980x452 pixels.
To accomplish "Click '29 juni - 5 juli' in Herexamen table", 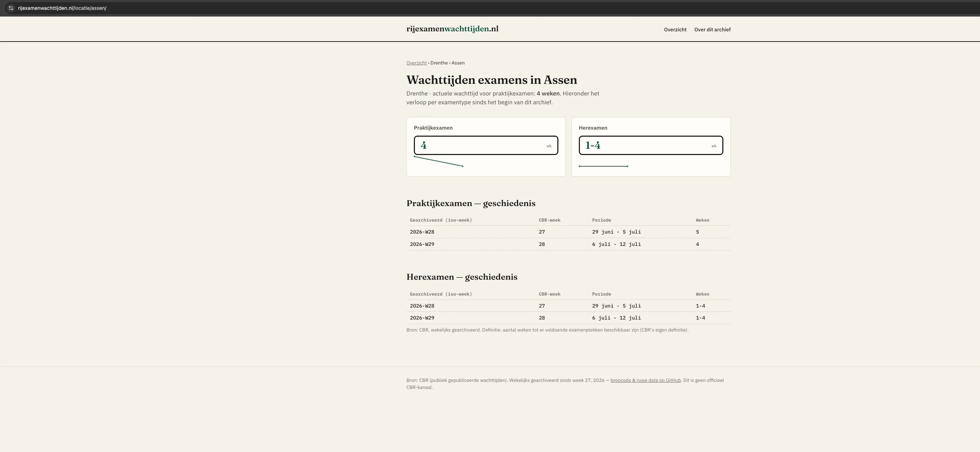I will 616,306.
